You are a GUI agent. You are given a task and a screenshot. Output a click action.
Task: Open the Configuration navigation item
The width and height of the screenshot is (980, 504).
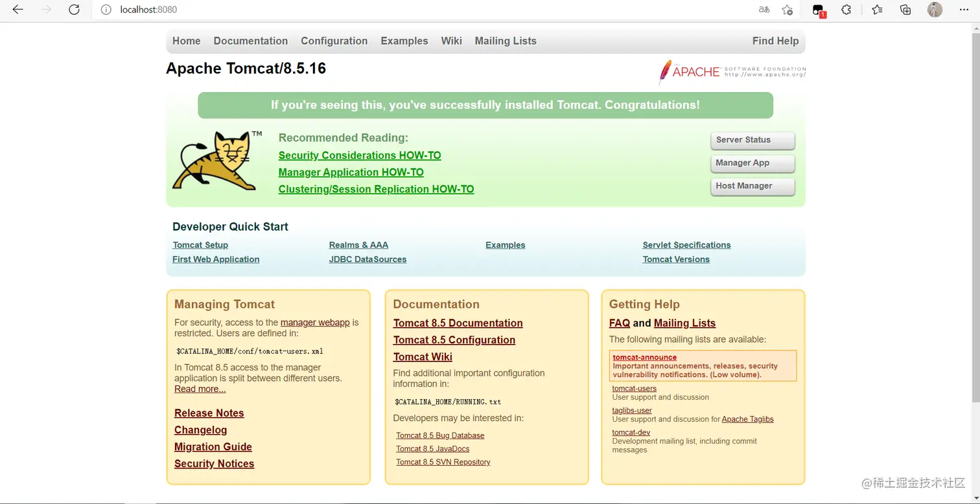(x=334, y=41)
